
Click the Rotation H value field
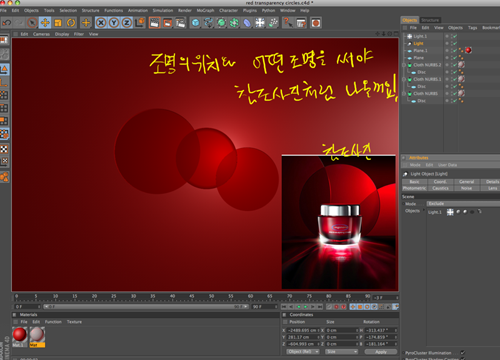[380, 330]
